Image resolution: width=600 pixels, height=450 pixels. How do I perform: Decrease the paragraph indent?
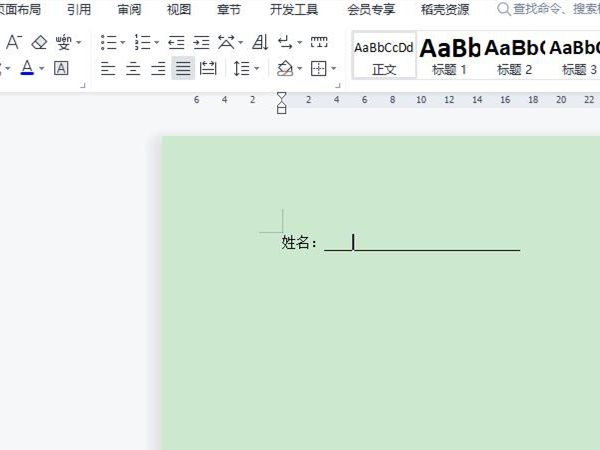coord(177,42)
